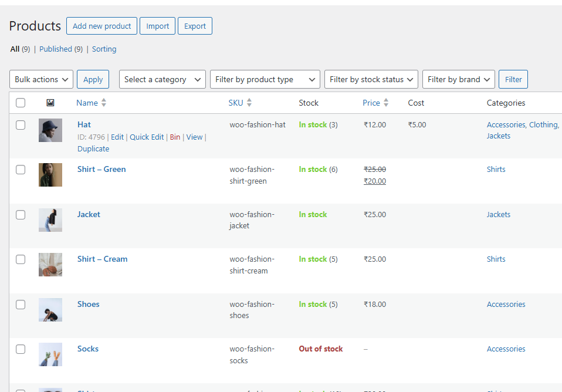Click the Add new product button
Image resolution: width=562 pixels, height=392 pixels.
click(x=101, y=26)
